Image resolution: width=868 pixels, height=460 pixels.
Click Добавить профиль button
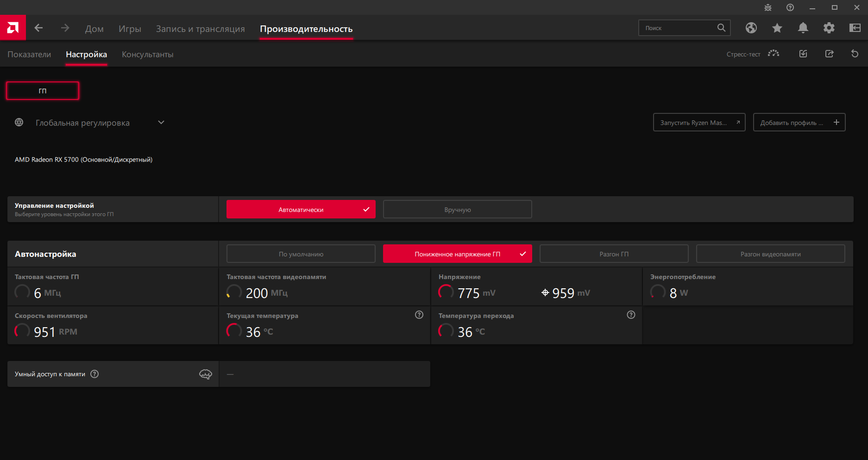point(799,122)
